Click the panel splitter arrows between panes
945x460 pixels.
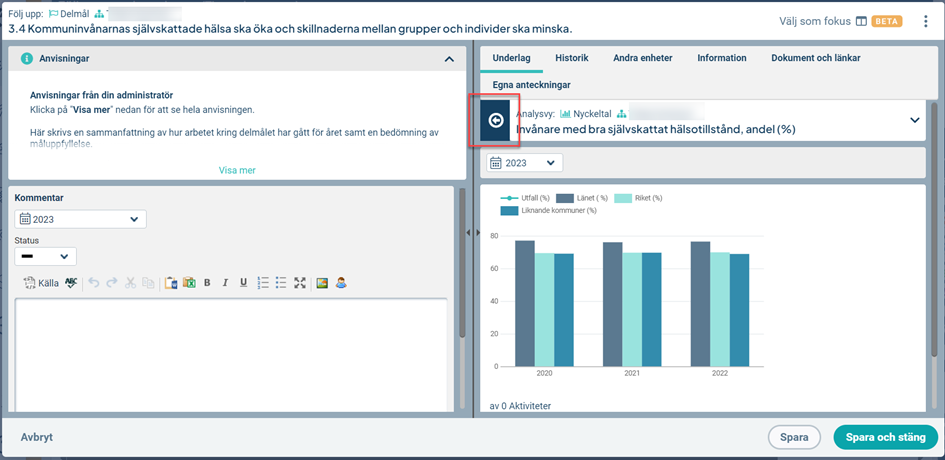coord(473,232)
